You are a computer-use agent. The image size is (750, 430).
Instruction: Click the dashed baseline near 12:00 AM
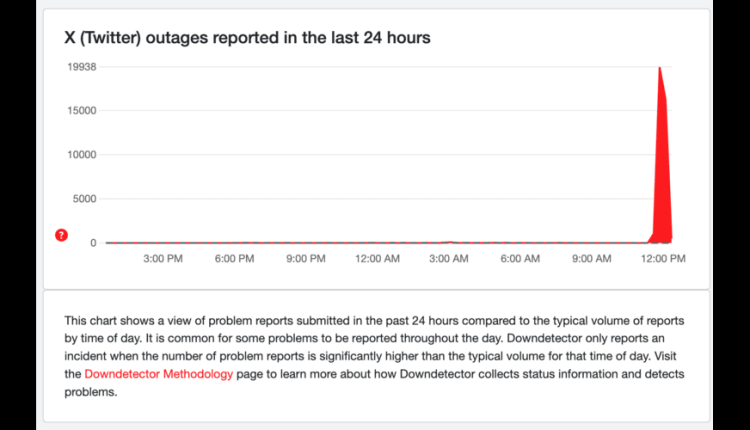pos(377,243)
